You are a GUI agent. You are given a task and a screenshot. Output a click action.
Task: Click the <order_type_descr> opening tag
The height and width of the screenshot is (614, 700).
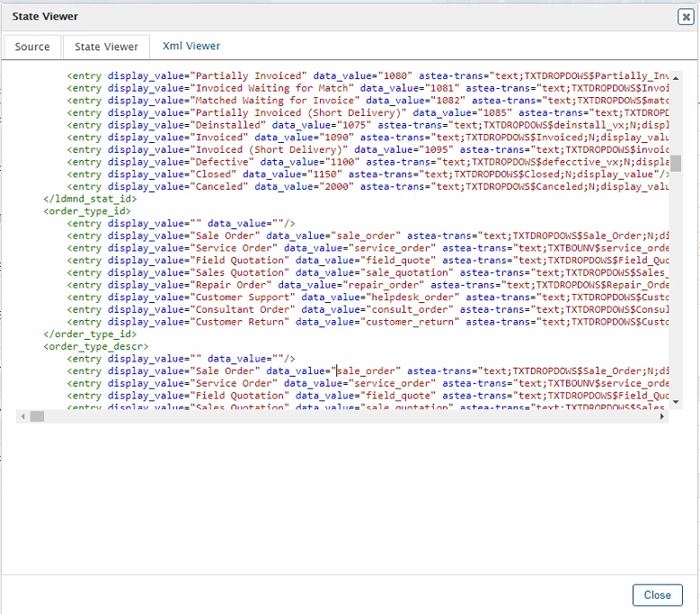tap(96, 346)
